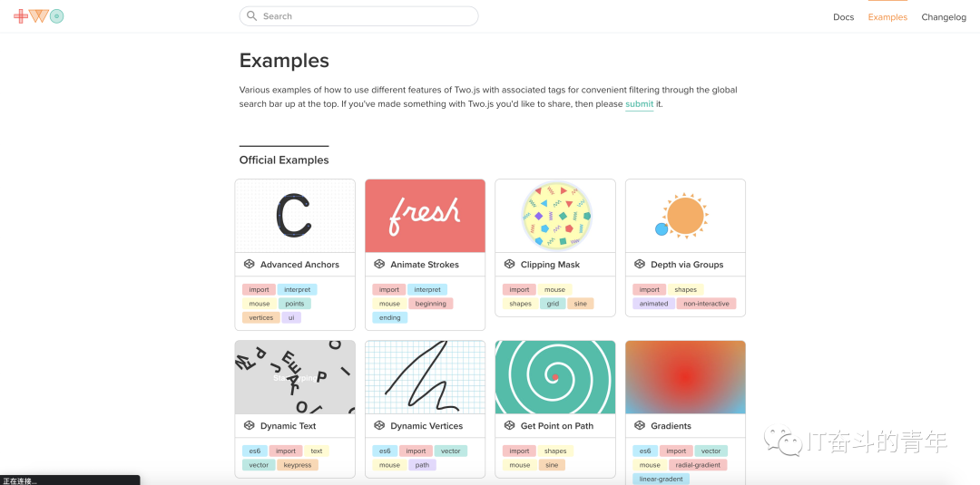Open CodePen icon beside Clipping Mask
980x485 pixels.
(509, 264)
